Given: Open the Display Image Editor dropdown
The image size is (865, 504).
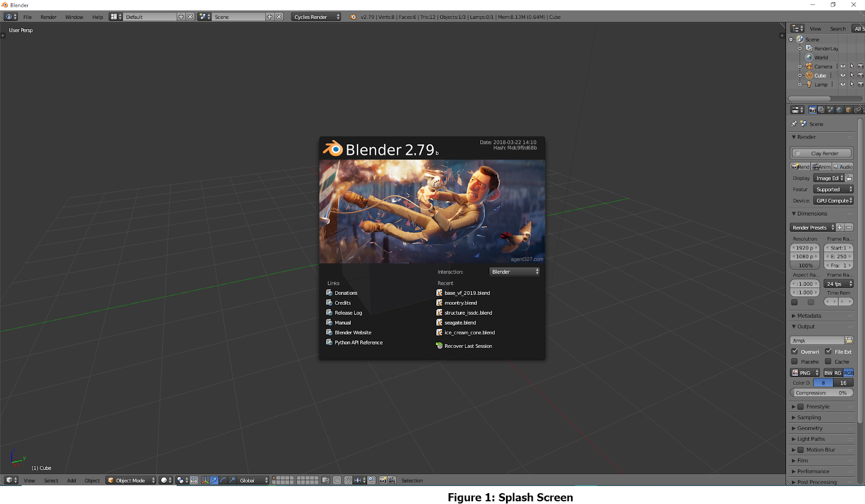Looking at the screenshot, I should pos(829,178).
